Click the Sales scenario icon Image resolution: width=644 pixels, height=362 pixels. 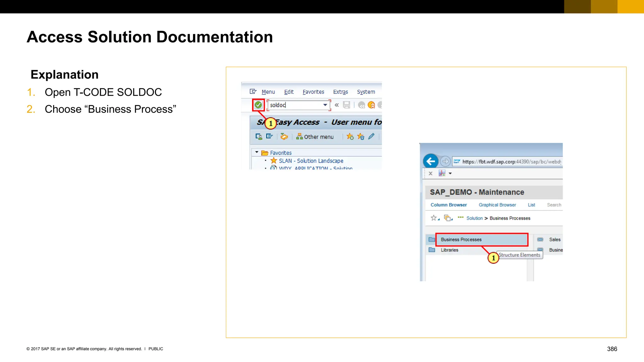[x=540, y=239]
